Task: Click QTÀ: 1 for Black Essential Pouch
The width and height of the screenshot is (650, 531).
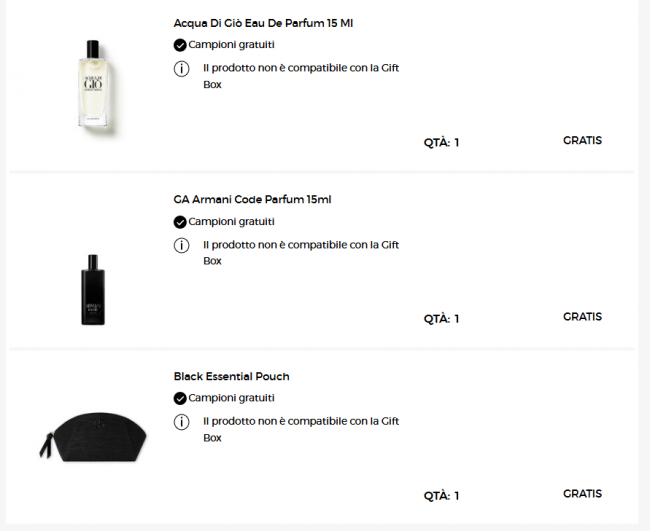Action: point(441,496)
